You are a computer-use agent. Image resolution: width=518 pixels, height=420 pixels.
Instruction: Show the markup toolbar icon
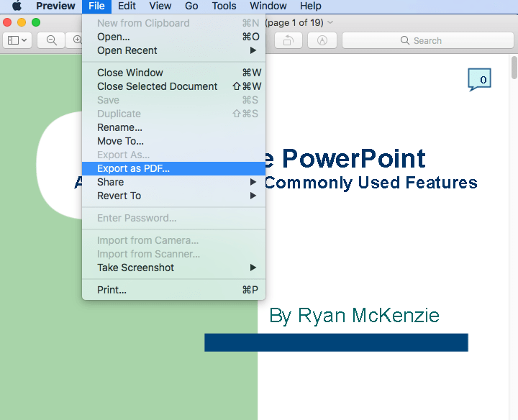coord(322,40)
